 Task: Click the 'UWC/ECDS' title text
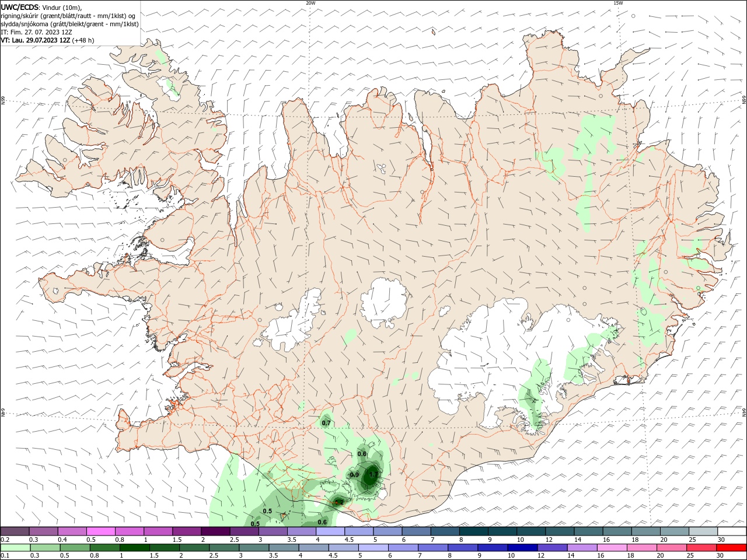tap(19, 6)
